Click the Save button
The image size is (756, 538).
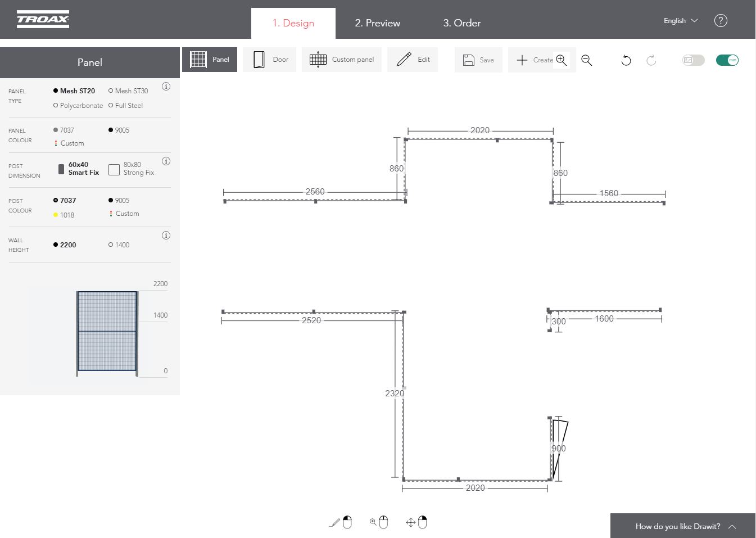click(x=478, y=60)
